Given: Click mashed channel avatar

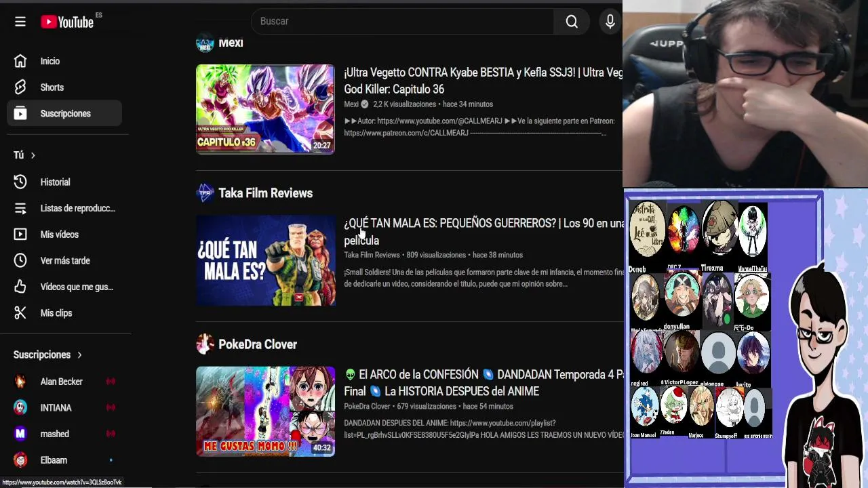Looking at the screenshot, I should (x=20, y=434).
